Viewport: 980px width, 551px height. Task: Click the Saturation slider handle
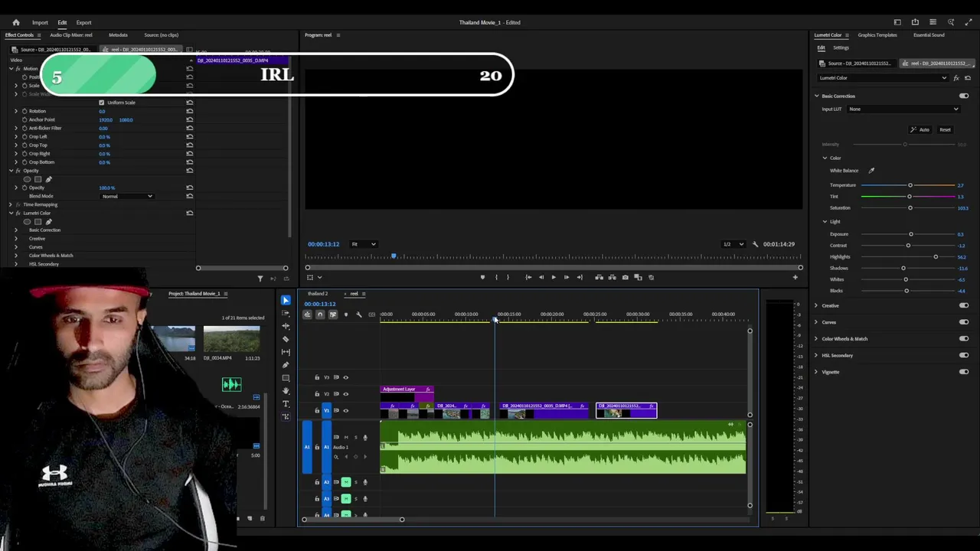click(x=910, y=208)
